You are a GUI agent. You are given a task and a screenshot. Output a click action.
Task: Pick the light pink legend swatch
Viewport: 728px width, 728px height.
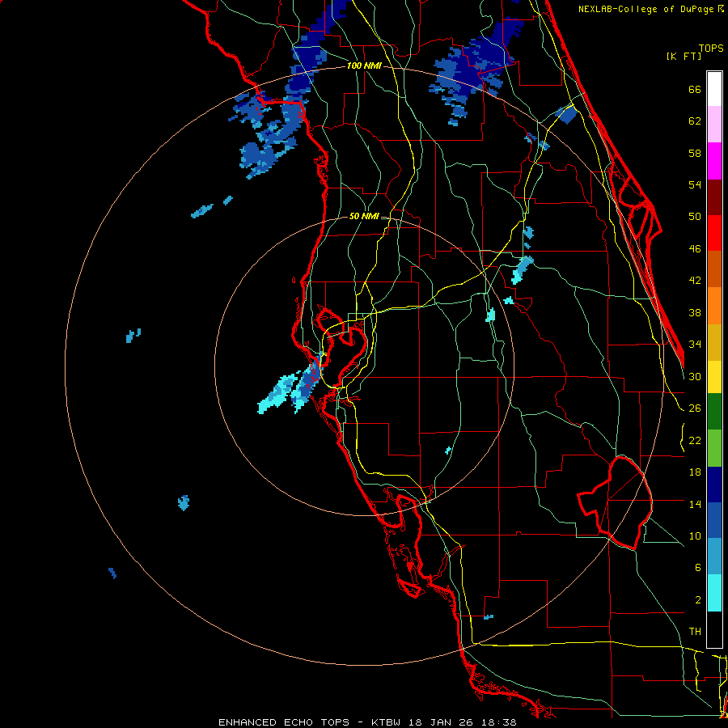(714, 125)
